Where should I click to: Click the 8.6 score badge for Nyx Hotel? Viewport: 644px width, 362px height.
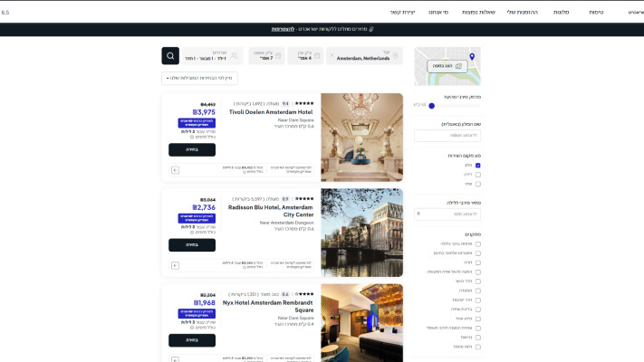pyautogui.click(x=285, y=294)
